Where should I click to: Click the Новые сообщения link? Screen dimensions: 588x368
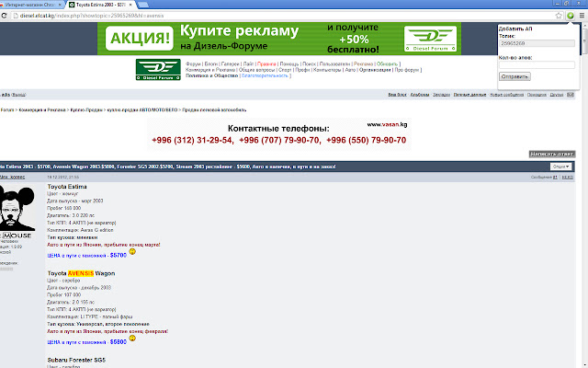506,95
